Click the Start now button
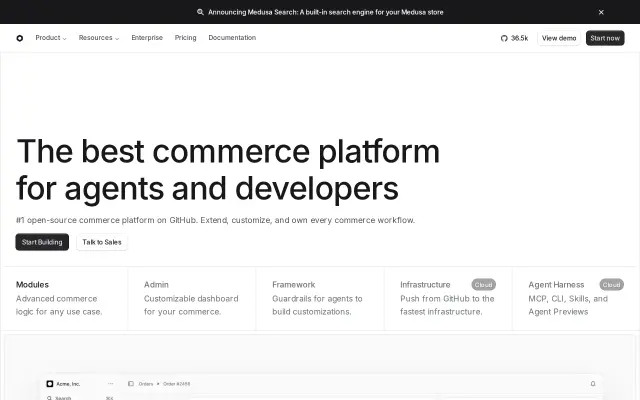Screen dimensions: 640x400 [605, 38]
